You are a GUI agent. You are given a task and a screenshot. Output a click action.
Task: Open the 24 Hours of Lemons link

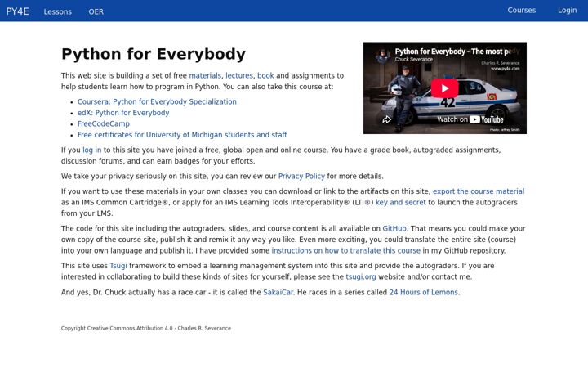tap(424, 292)
